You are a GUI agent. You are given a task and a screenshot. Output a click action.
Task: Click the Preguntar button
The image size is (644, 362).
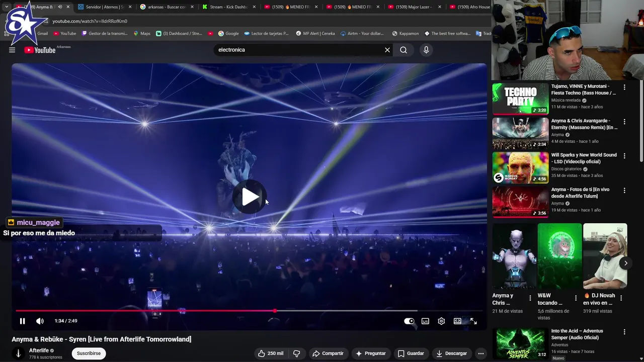point(370,353)
